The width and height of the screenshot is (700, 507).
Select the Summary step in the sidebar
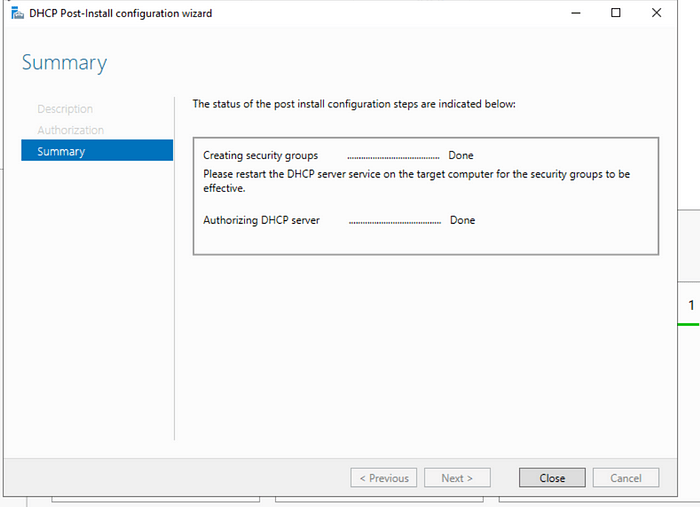point(97,150)
